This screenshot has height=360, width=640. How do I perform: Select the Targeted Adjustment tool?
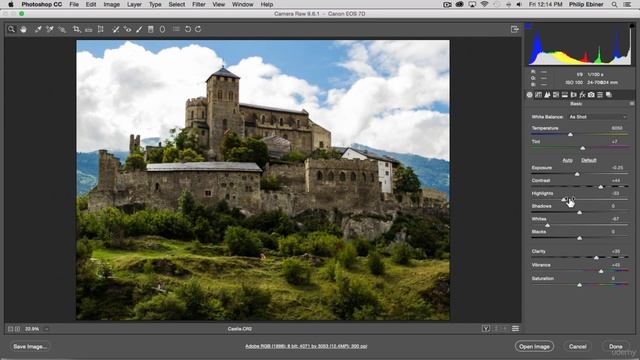(62, 29)
